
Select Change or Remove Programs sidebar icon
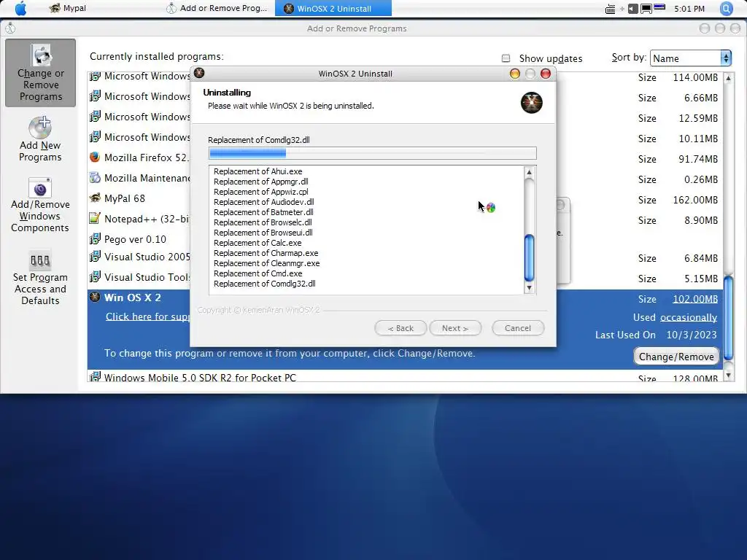(41, 73)
